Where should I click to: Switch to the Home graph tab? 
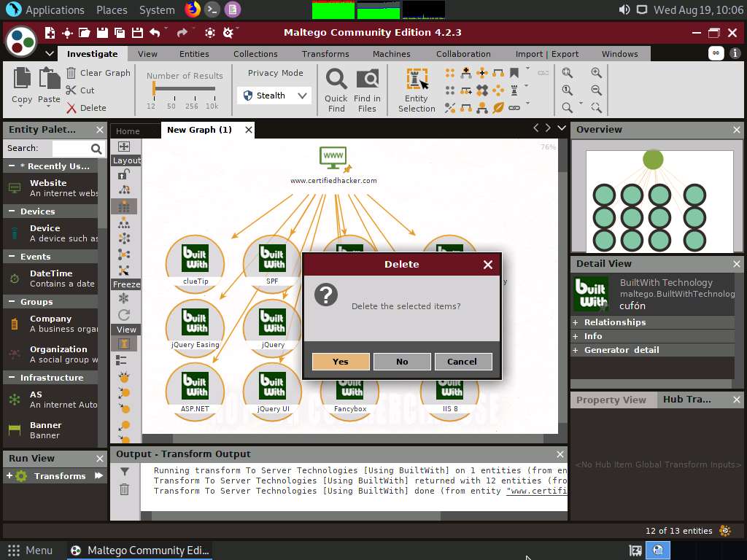pos(128,131)
